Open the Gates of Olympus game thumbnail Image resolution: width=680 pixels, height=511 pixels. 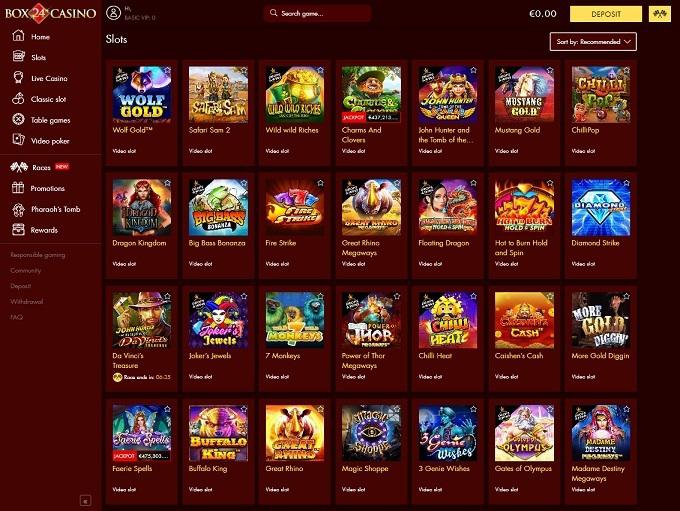[524, 433]
